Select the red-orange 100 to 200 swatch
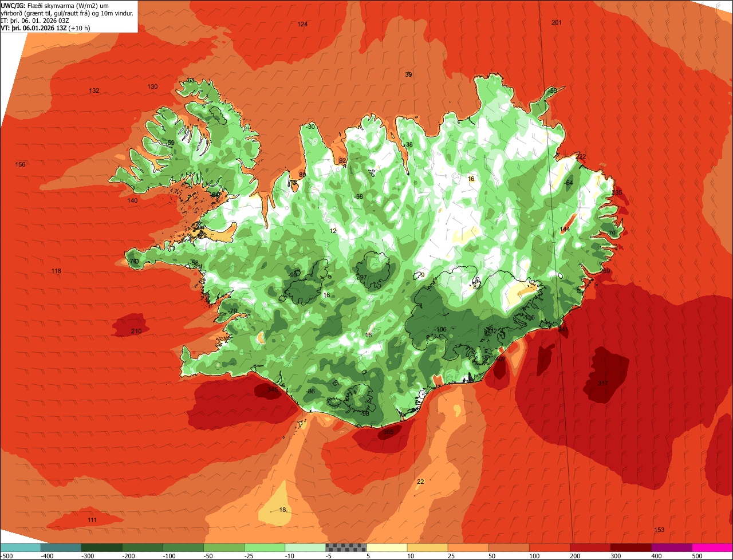The image size is (733, 560). (x=550, y=547)
